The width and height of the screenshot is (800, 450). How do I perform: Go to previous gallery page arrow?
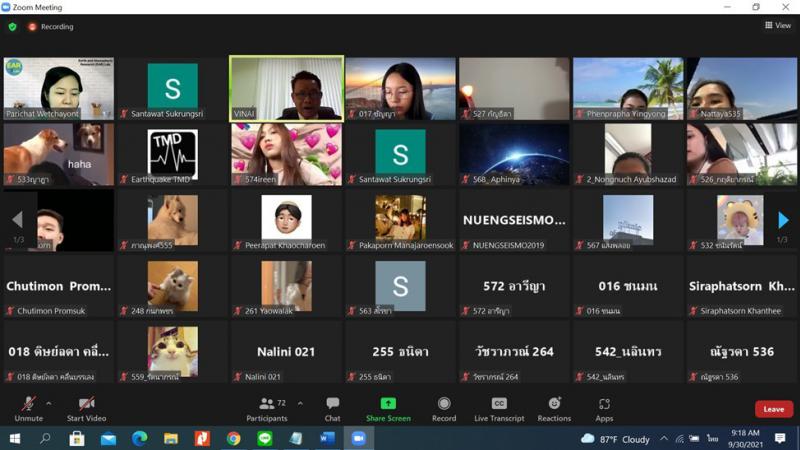click(x=17, y=220)
